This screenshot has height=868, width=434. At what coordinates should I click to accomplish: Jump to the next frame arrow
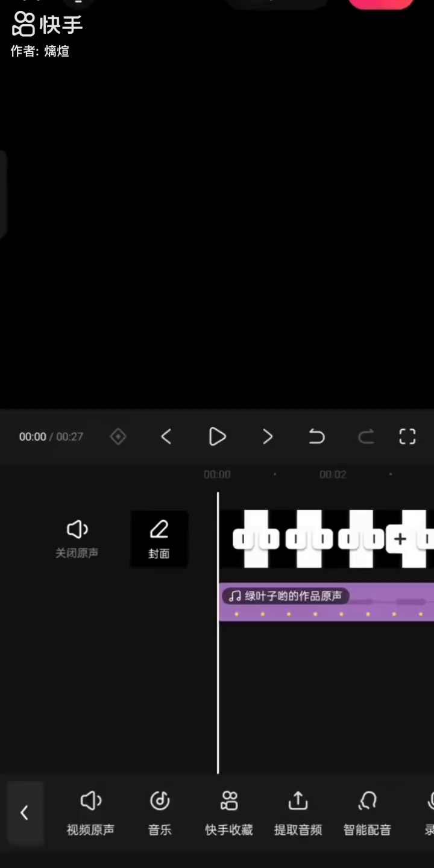(x=268, y=436)
